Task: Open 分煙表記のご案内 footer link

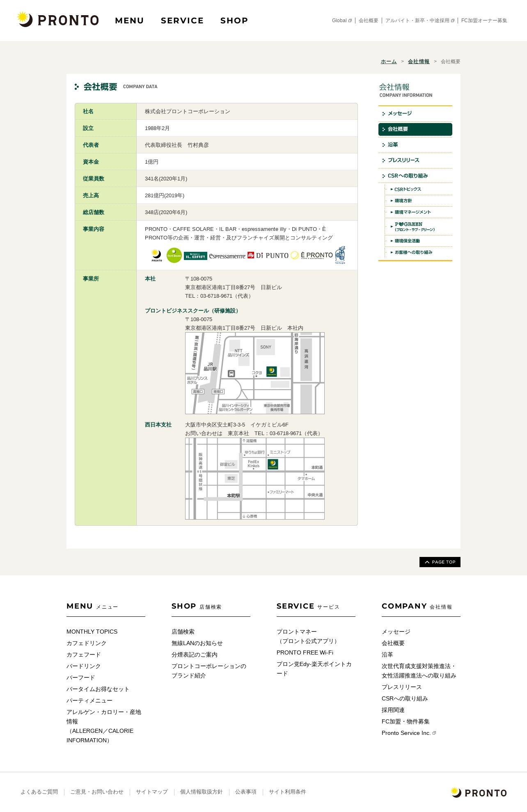Action: [195, 655]
